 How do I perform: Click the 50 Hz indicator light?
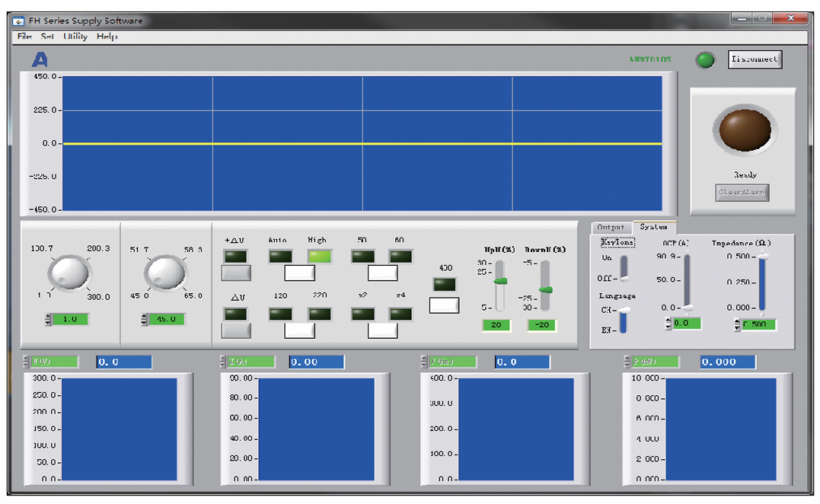click(363, 257)
